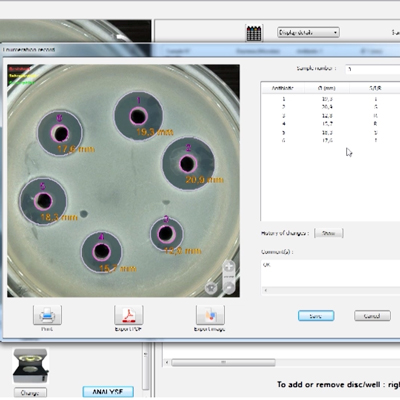Click well 2 on the plate image
The image size is (400, 400).
tap(188, 164)
